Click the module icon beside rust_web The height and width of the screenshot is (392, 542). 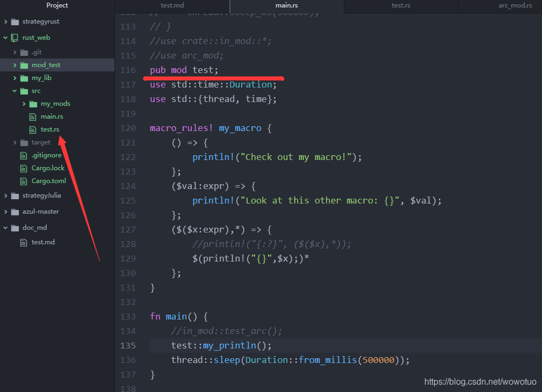pos(13,37)
